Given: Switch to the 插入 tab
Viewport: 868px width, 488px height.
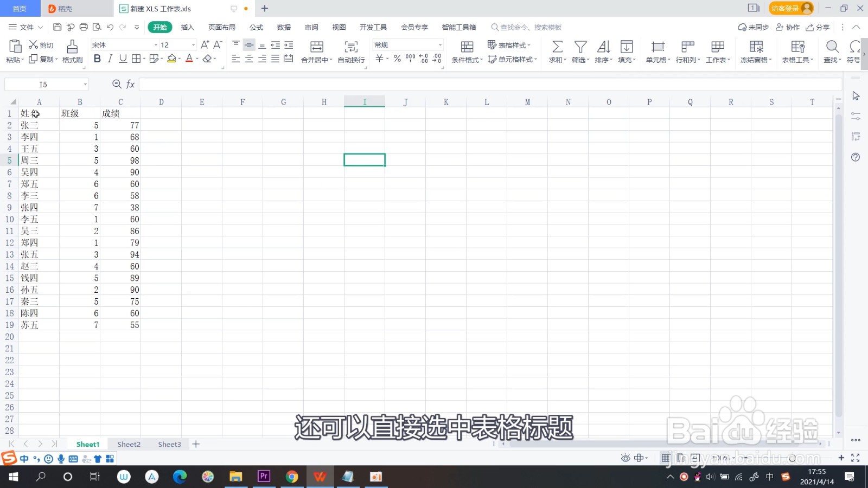Looking at the screenshot, I should (x=187, y=27).
